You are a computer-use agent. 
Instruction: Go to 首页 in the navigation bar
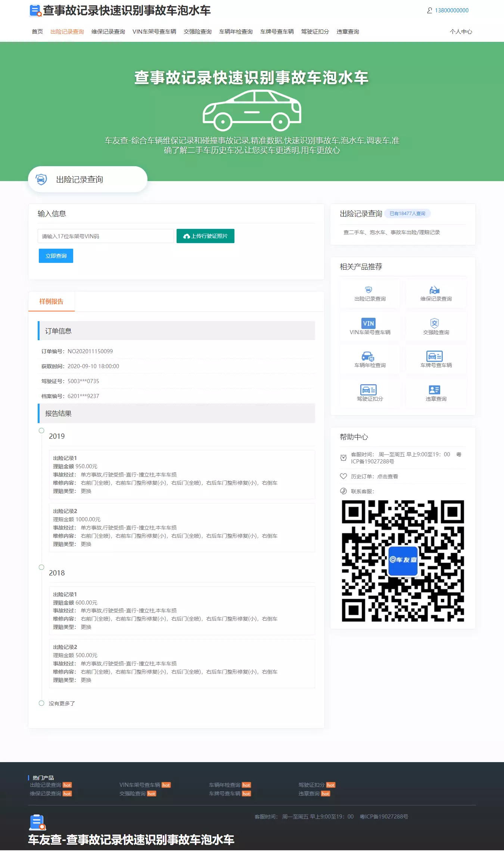[37, 32]
